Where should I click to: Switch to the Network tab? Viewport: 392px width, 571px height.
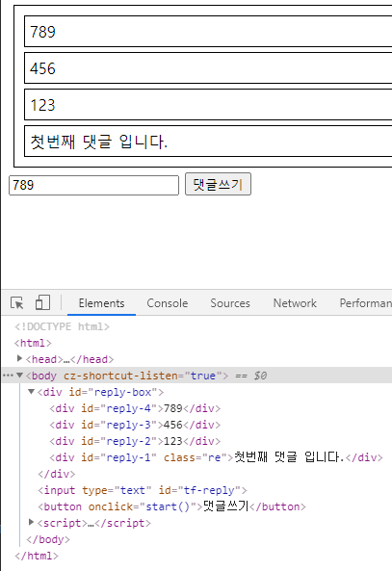coord(295,303)
